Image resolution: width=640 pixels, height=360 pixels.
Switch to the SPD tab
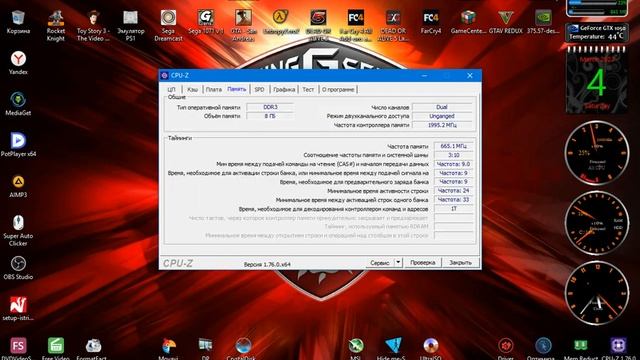coord(259,89)
